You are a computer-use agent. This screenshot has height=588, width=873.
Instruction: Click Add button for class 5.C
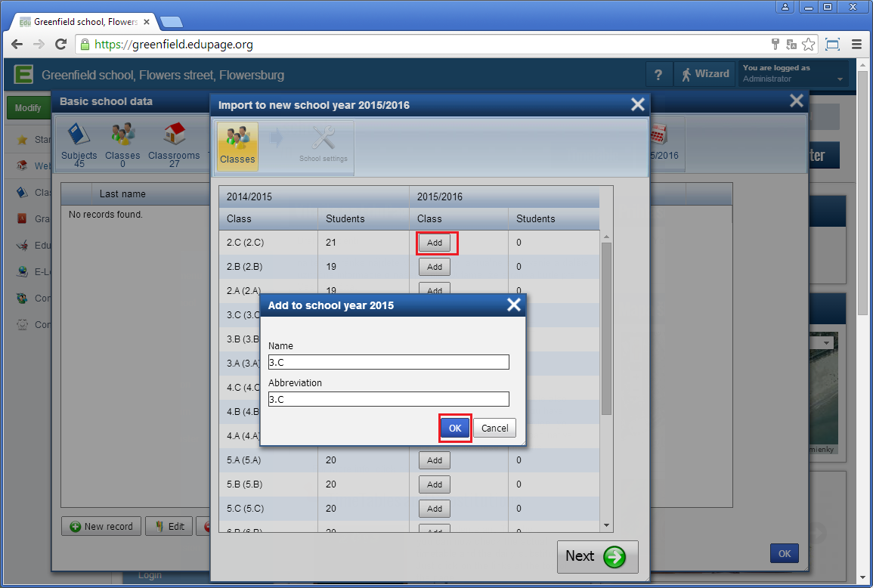pyautogui.click(x=435, y=509)
